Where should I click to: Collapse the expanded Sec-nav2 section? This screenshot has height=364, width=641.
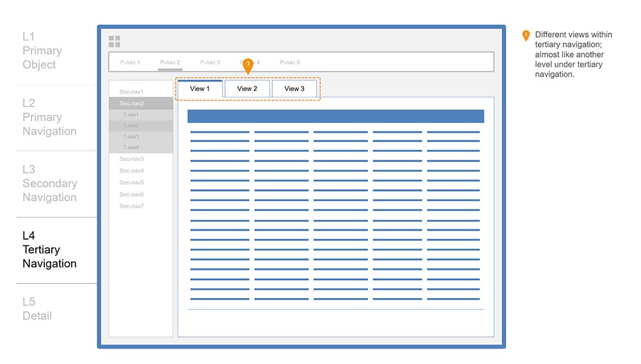pyautogui.click(x=131, y=103)
